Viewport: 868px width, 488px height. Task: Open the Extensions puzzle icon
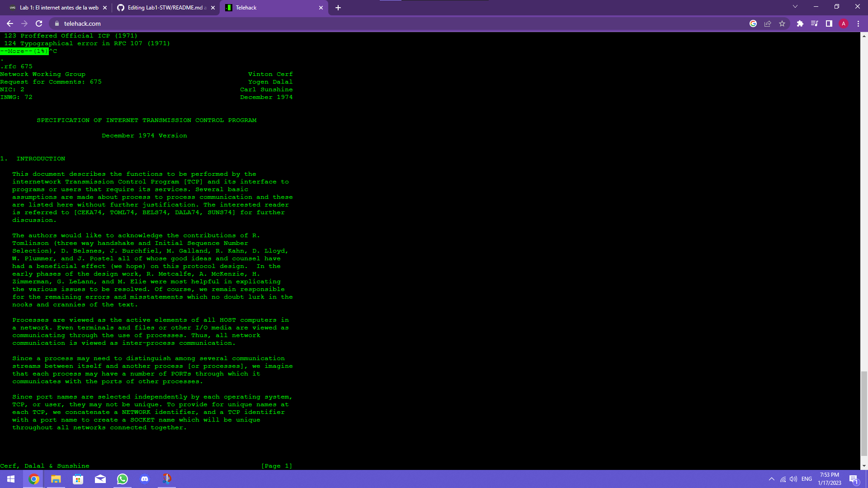pyautogui.click(x=800, y=23)
